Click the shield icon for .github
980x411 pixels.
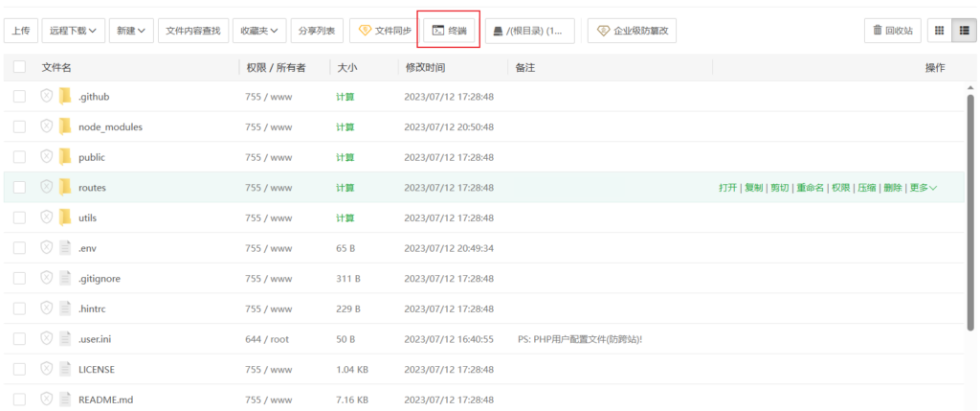(x=46, y=96)
